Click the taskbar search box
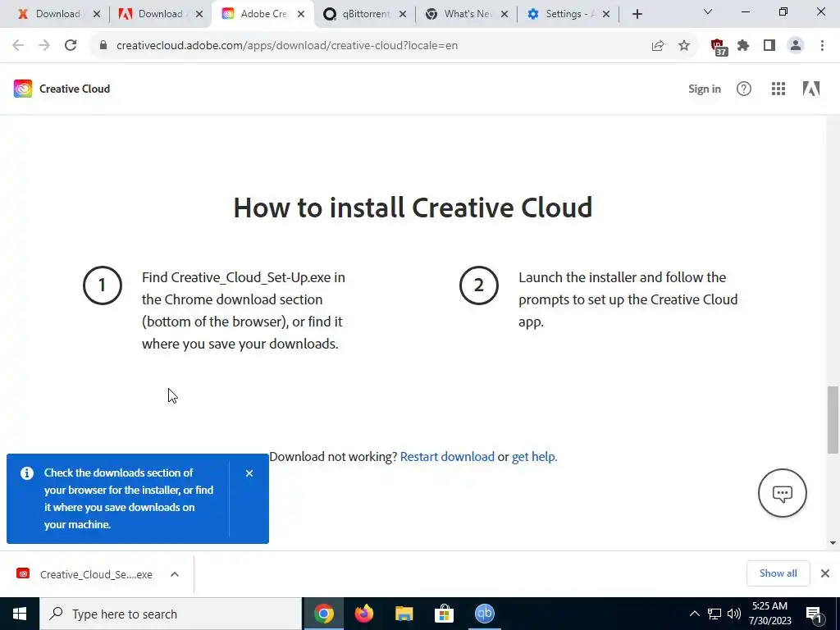Viewport: 840px width, 630px height. pos(171,614)
